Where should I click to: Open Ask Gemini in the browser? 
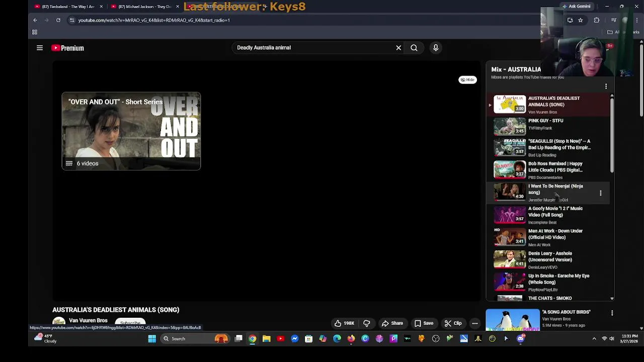[x=577, y=7]
